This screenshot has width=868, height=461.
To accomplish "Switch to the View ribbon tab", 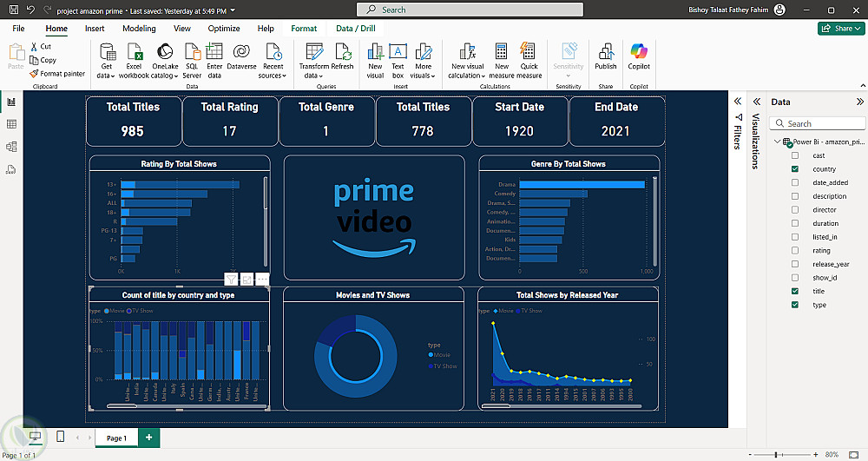I will click(181, 29).
